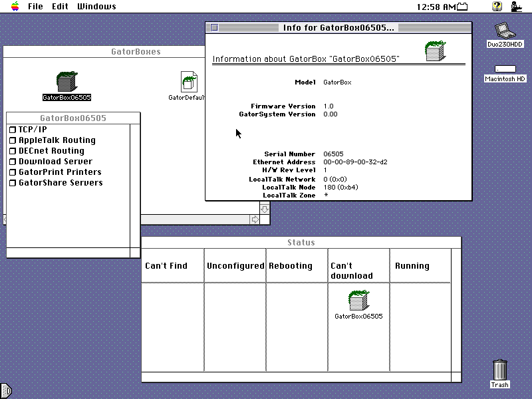Open the Application menu icon in menu bar
This screenshot has width=532, height=399.
pyautogui.click(x=516, y=6)
